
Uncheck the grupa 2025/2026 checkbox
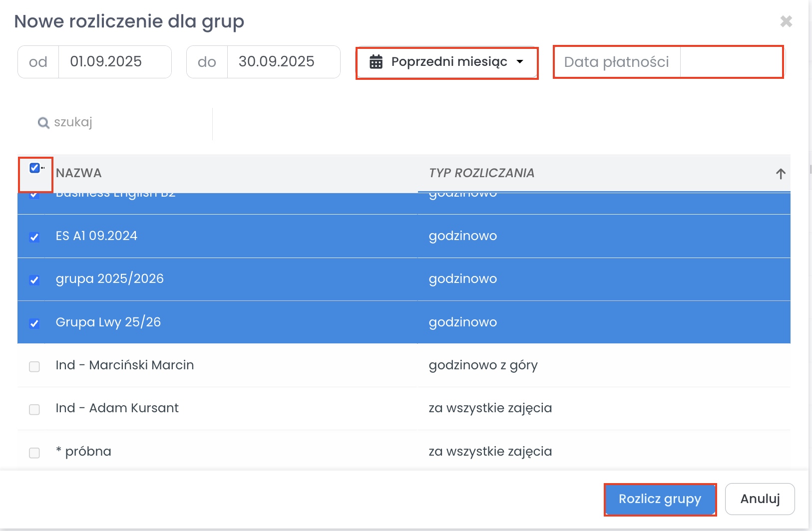tap(34, 280)
